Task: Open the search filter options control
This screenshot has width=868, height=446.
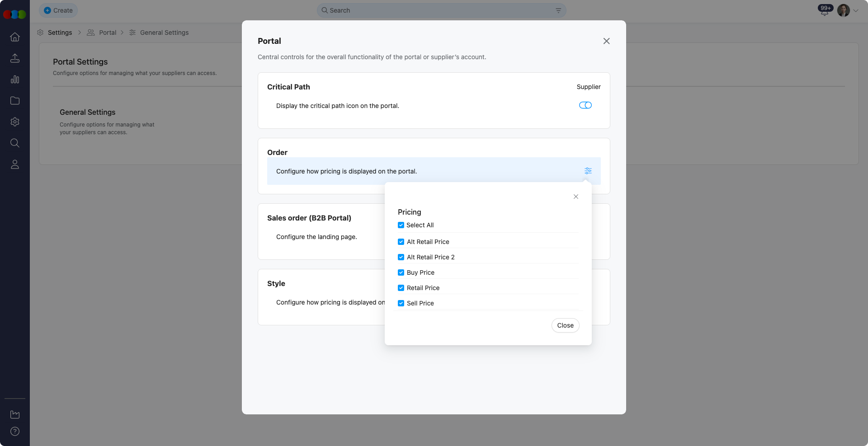Action: pos(558,10)
